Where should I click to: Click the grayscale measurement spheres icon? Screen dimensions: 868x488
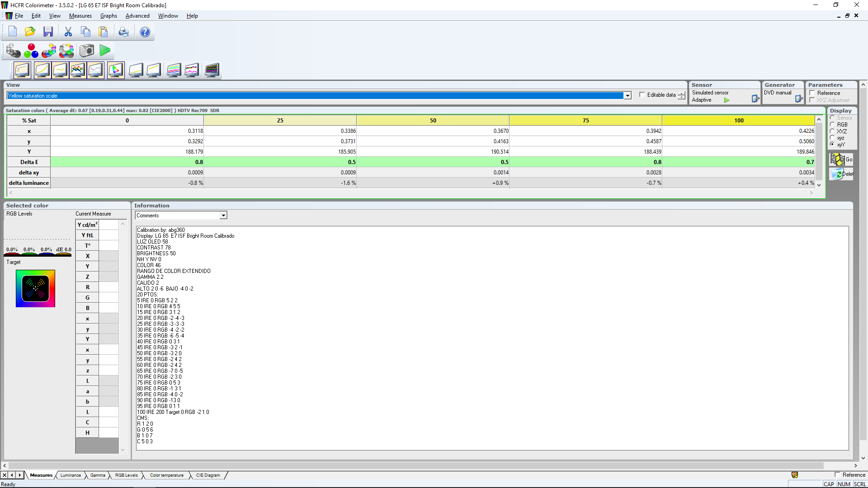13,51
